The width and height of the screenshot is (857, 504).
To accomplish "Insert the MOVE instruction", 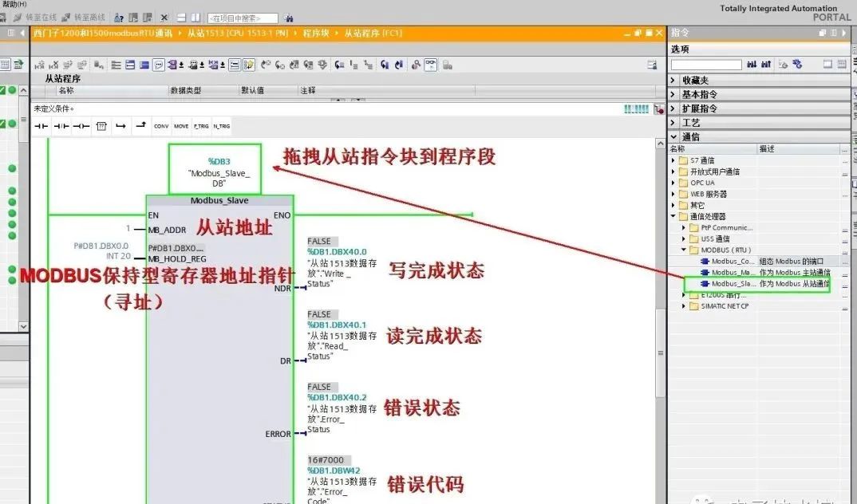I will click(181, 126).
